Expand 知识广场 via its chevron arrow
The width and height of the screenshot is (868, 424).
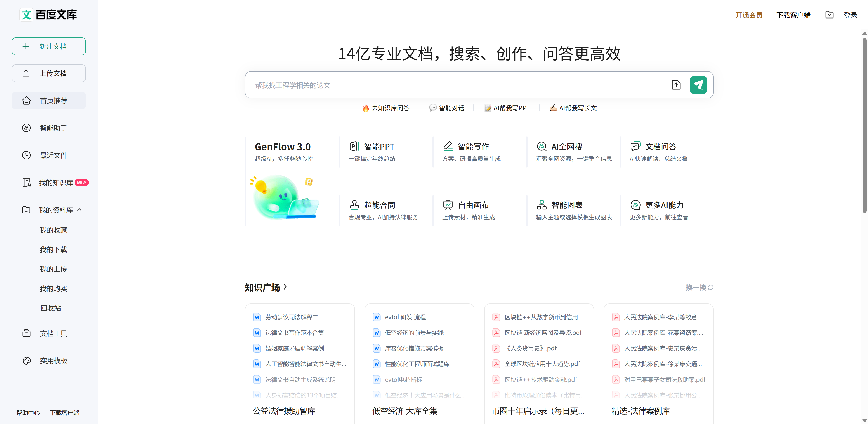click(x=285, y=287)
